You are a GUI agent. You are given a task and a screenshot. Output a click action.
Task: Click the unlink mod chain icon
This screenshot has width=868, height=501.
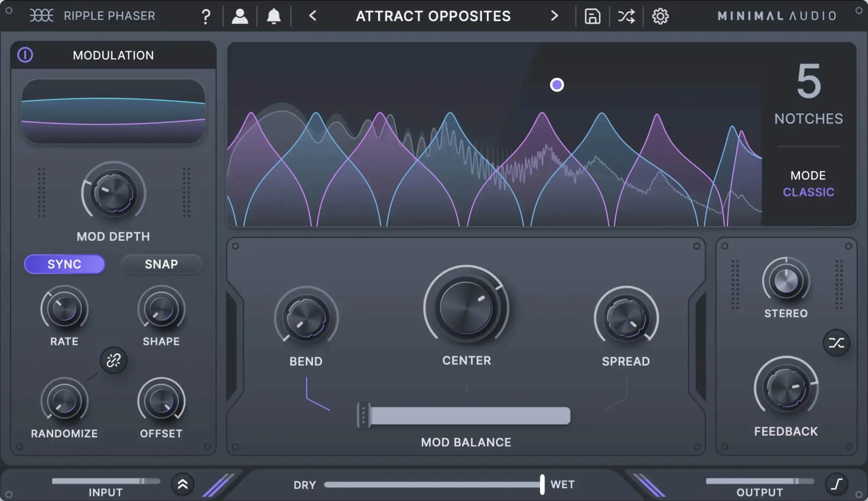coord(113,360)
